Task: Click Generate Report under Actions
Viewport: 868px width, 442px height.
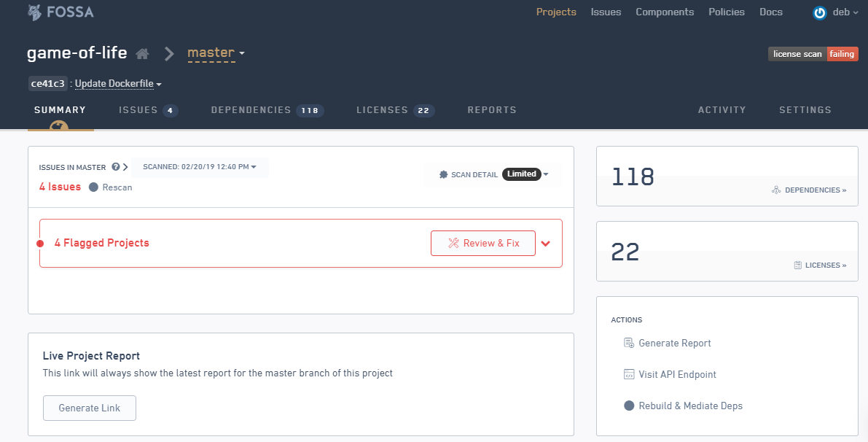Action: tap(667, 344)
